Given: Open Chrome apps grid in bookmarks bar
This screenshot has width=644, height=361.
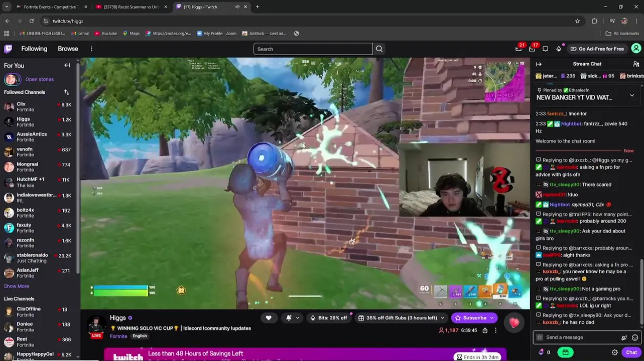Looking at the screenshot, I should (7, 34).
